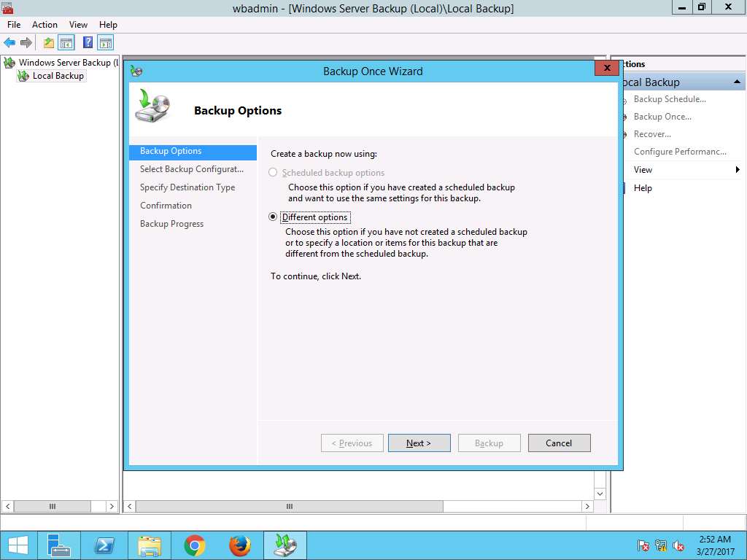Click the Cancel button in the wizard
This screenshot has height=560, width=747.
click(x=559, y=443)
